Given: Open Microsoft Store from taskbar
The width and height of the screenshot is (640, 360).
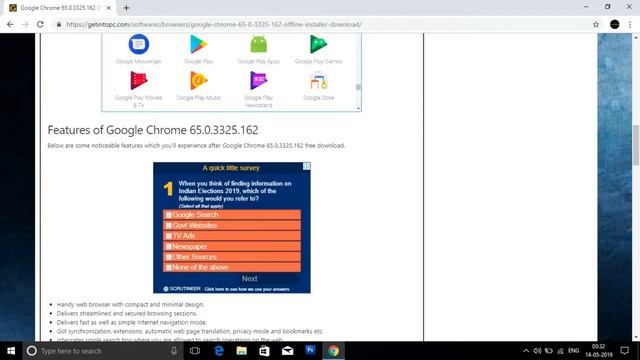Looking at the screenshot, I should pyautogui.click(x=264, y=351).
